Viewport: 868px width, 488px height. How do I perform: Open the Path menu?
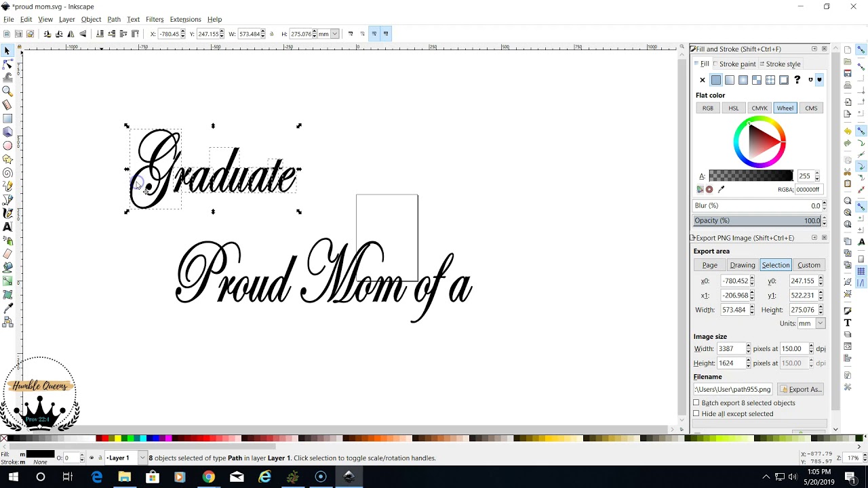click(114, 20)
